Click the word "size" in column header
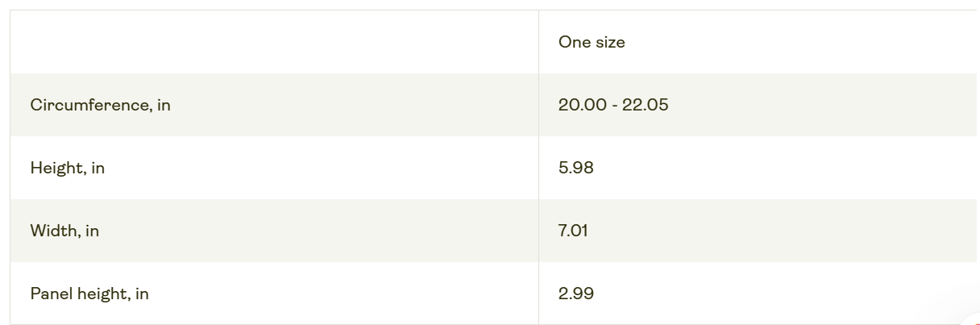Screen dimensions: 980x325 610,42
